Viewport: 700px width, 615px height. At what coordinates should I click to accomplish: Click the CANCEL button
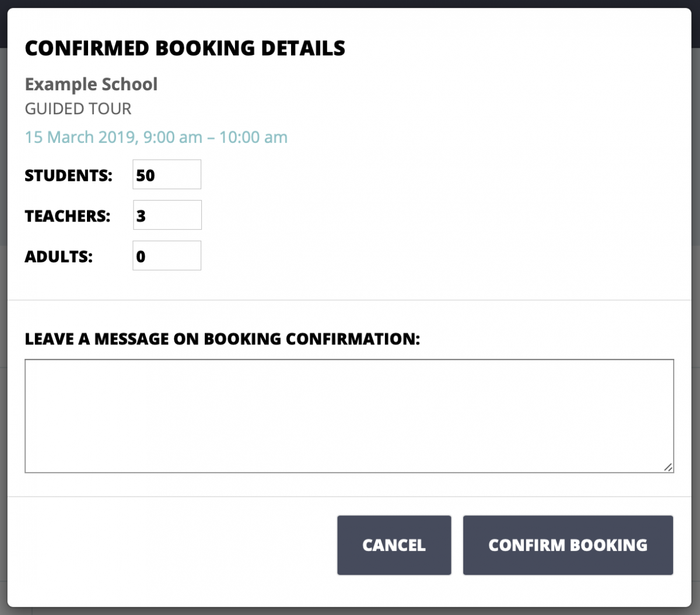coord(394,545)
